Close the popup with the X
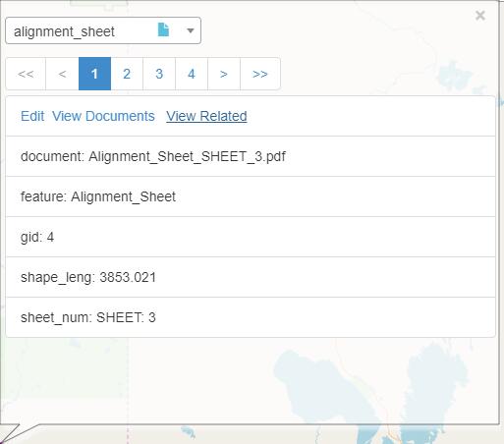Viewport: 504px width, 444px height. point(480,16)
